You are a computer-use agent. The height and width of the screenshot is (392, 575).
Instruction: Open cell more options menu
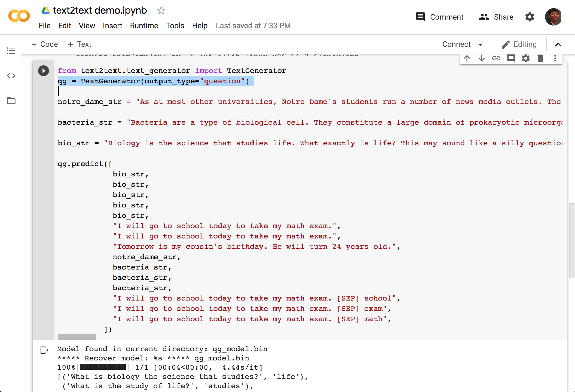coord(555,59)
